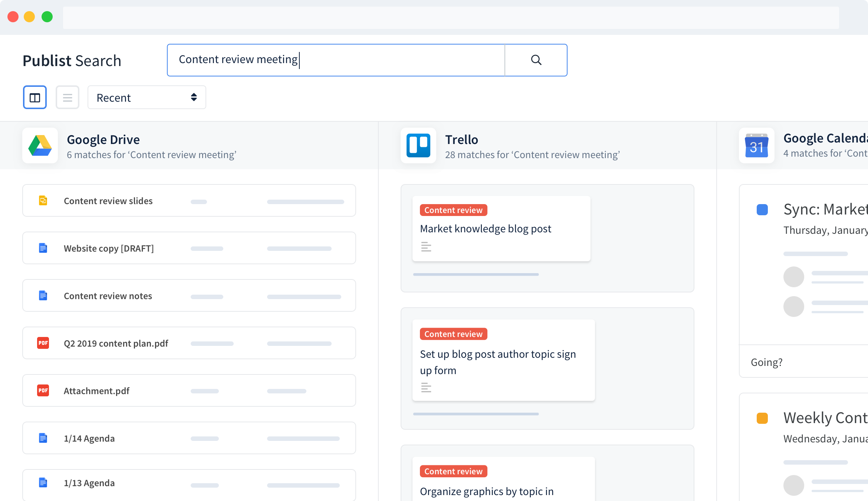The image size is (868, 501).
Task: Click the Google Calendar 31 icon
Action: click(x=756, y=146)
